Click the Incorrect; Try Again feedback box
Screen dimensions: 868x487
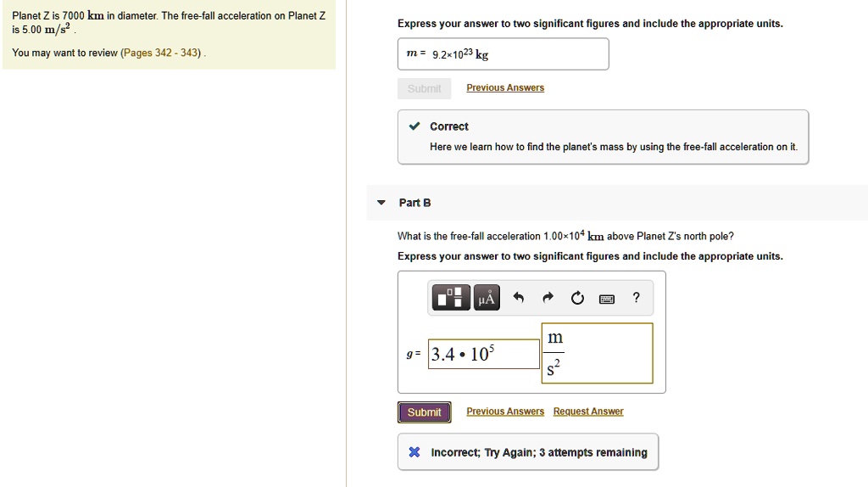point(527,452)
